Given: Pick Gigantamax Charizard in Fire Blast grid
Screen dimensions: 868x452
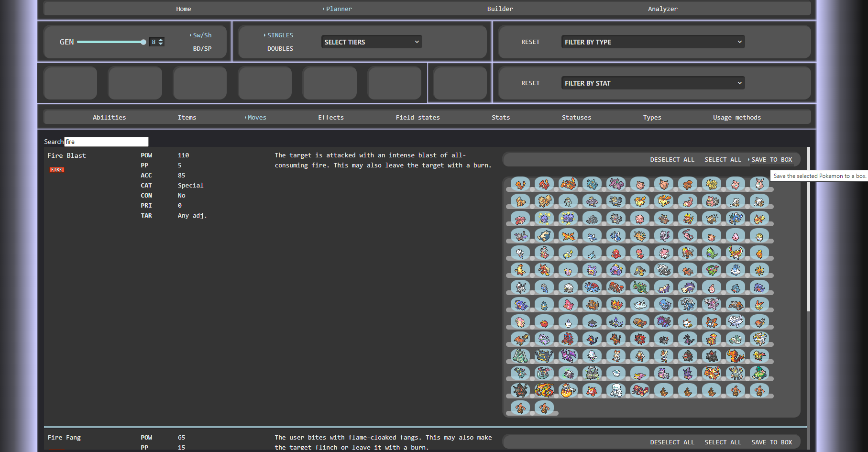Looking at the screenshot, I should [x=712, y=373].
